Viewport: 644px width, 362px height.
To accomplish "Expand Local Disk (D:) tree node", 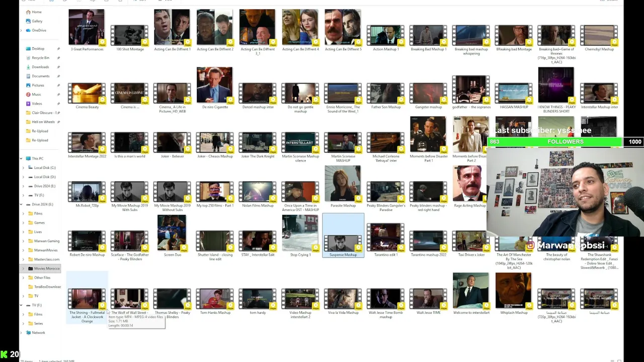I will point(23,177).
